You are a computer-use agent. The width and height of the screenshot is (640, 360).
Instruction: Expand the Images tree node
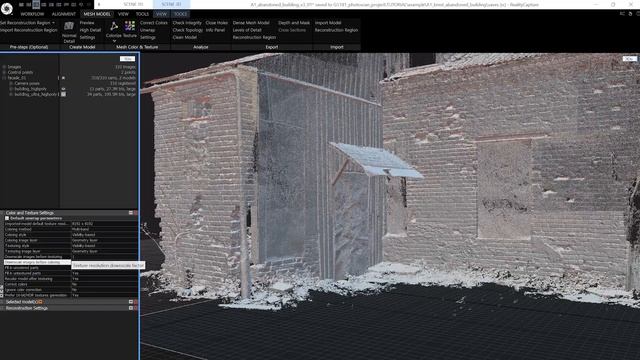click(4, 67)
